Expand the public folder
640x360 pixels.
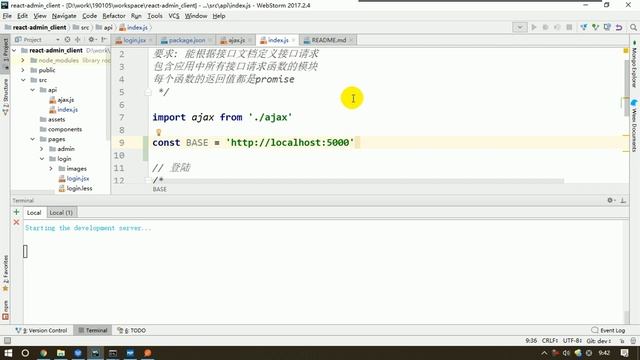click(23, 70)
